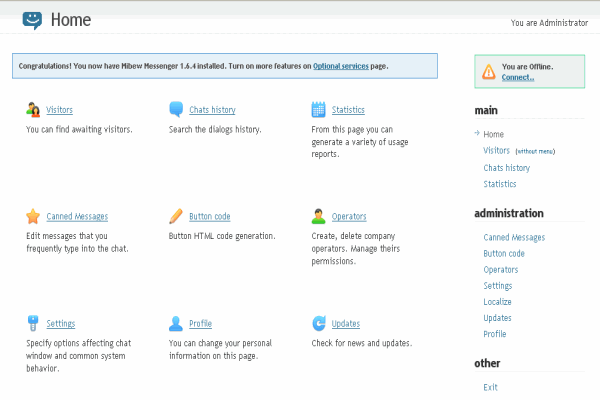Click 'Check for news and updates.' description
Image resolution: width=600 pixels, height=400 pixels.
pos(362,343)
